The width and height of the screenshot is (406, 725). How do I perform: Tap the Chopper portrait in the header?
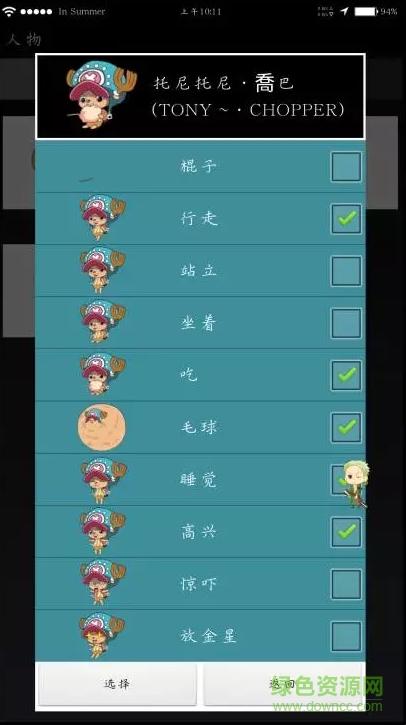pyautogui.click(x=101, y=96)
